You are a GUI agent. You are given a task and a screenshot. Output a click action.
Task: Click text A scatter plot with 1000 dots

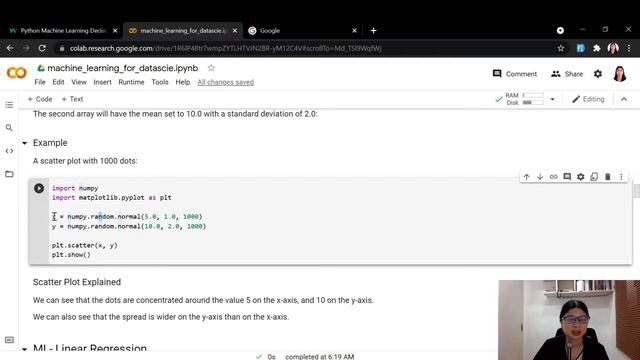click(x=85, y=161)
